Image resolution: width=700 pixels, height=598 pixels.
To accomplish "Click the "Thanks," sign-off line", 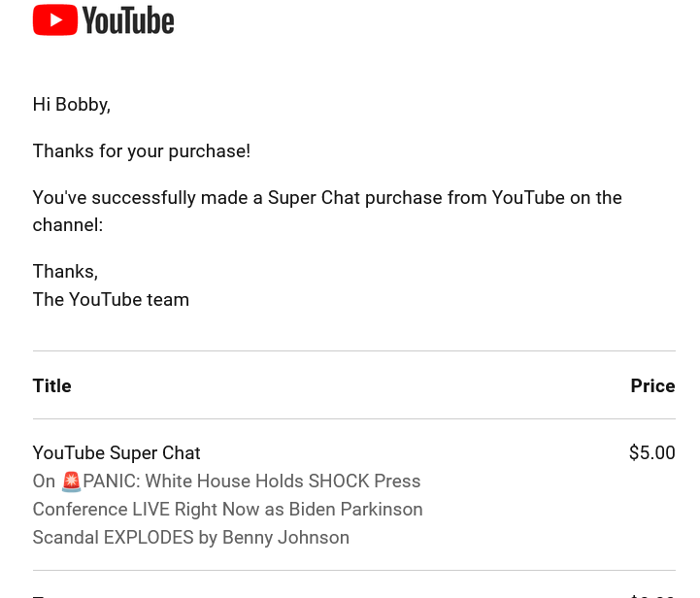I will 65,271.
